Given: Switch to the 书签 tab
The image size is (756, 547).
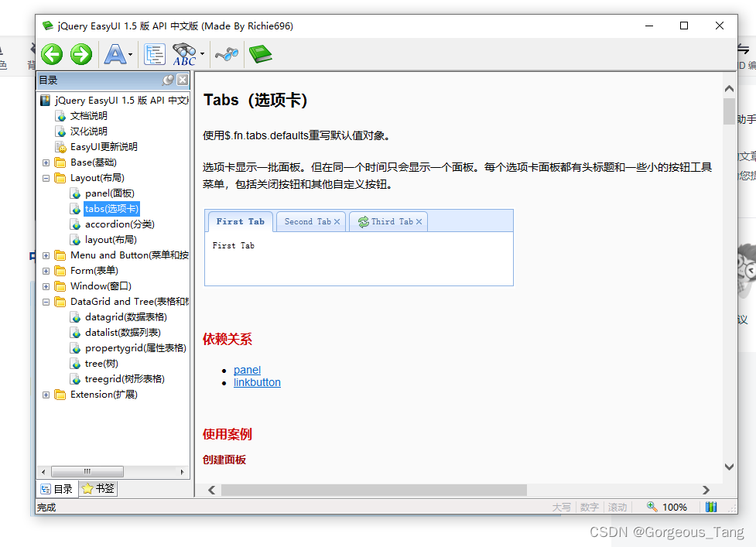Looking at the screenshot, I should 97,488.
